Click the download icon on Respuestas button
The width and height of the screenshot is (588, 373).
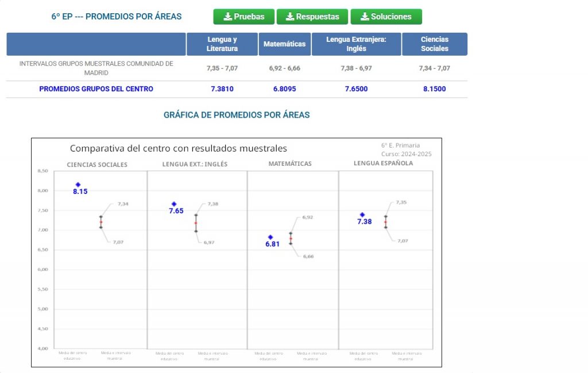290,17
